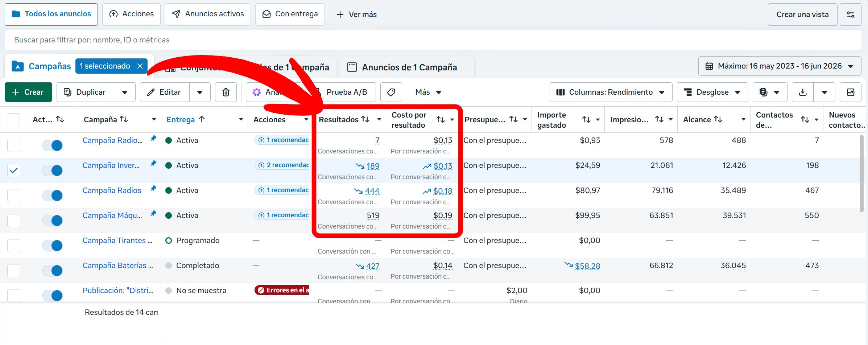Open the view settings sliders icon
This screenshot has height=345, width=868.
click(850, 15)
